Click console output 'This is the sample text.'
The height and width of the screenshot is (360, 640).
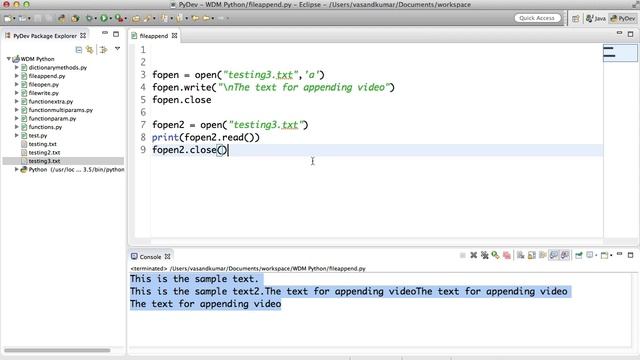[194, 279]
